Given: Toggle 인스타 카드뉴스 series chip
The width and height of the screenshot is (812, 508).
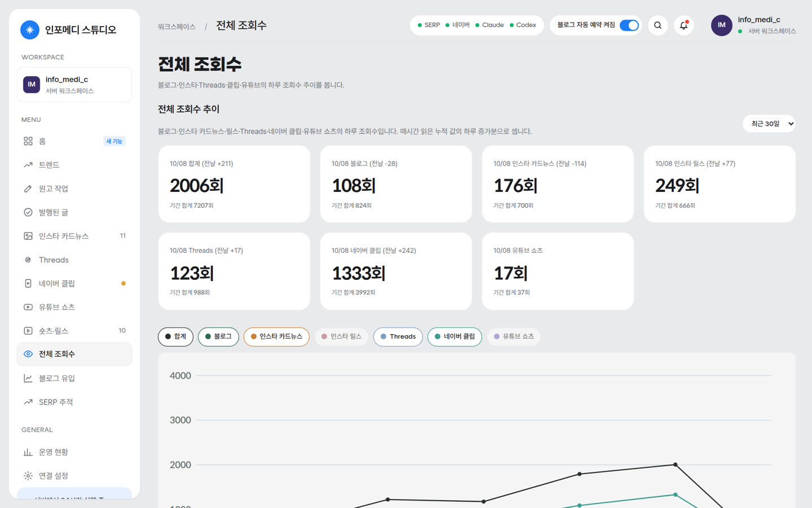Looking at the screenshot, I should (276, 336).
